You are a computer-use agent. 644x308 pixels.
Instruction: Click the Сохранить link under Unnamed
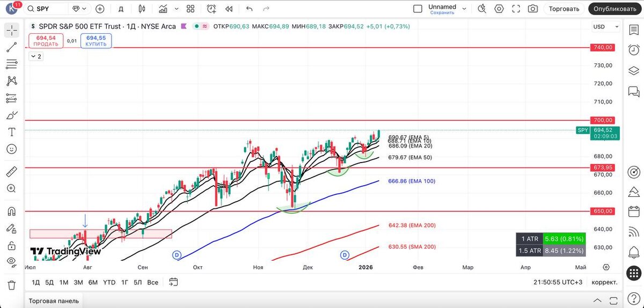point(442,12)
